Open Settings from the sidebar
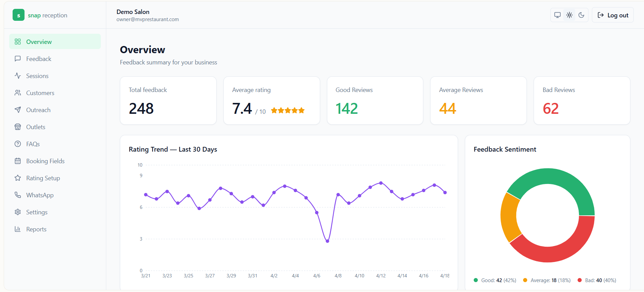 [55, 212]
